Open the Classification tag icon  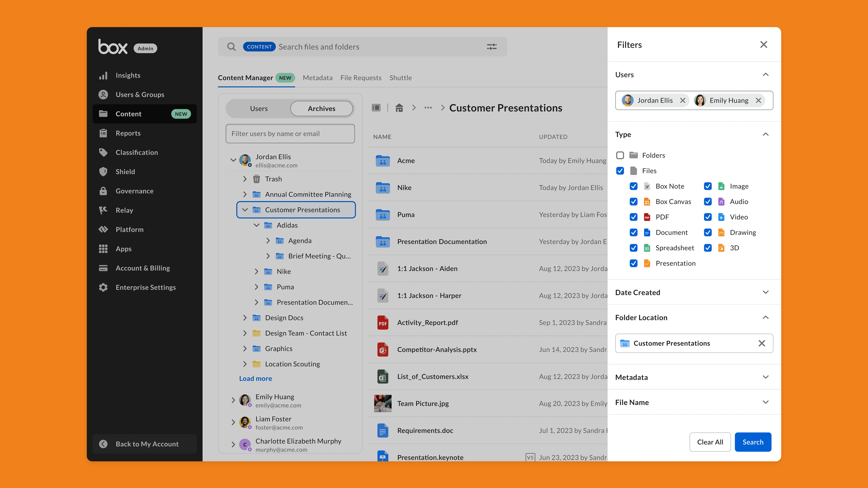pyautogui.click(x=103, y=152)
